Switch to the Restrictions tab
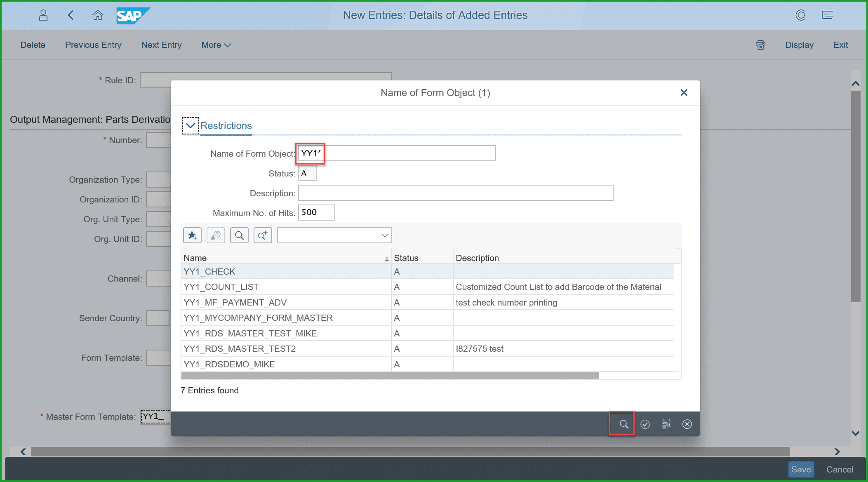This screenshot has height=482, width=868. [x=226, y=126]
